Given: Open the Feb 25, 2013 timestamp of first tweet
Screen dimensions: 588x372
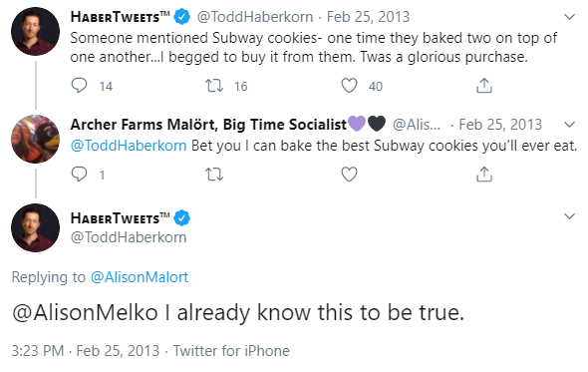Looking at the screenshot, I should [369, 17].
